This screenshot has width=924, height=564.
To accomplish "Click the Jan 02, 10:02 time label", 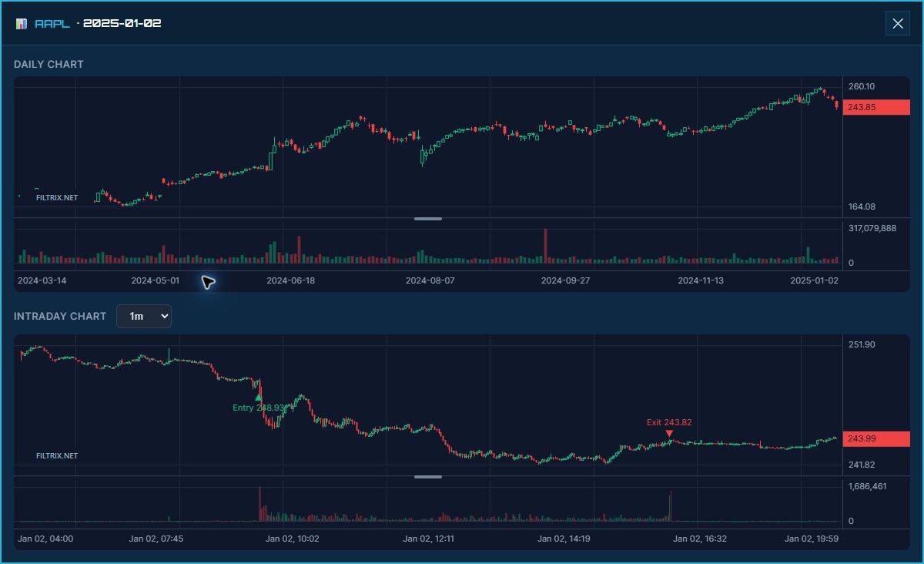I will pos(293,539).
